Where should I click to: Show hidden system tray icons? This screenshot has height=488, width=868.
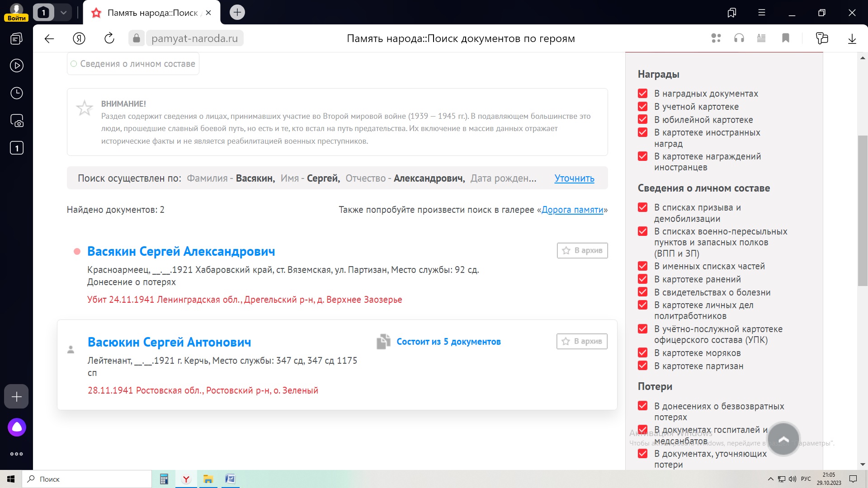(x=770, y=479)
